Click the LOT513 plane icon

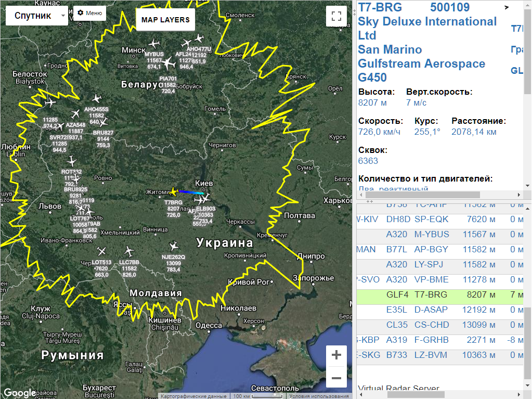101,252
